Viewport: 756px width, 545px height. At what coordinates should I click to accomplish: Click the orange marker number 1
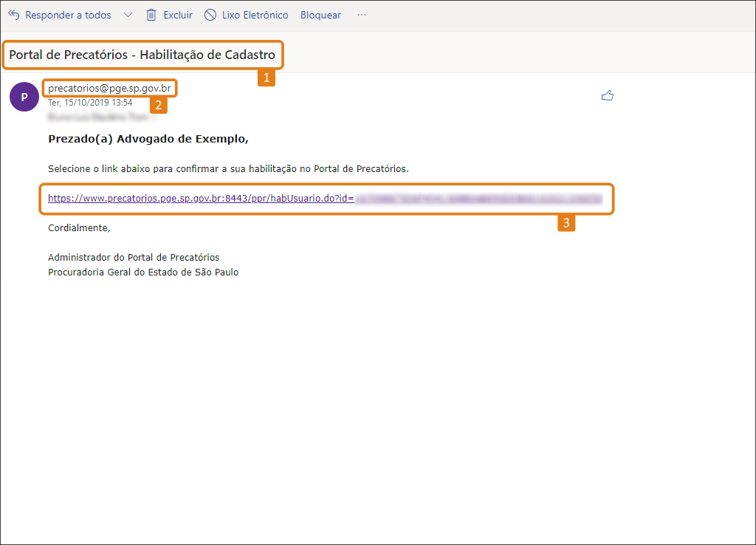[x=266, y=78]
